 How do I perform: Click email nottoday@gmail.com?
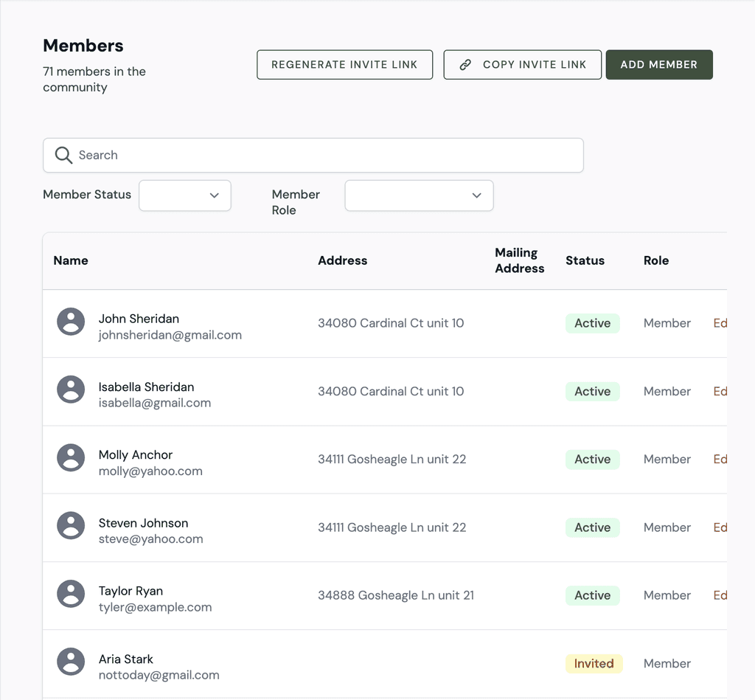[x=159, y=676]
